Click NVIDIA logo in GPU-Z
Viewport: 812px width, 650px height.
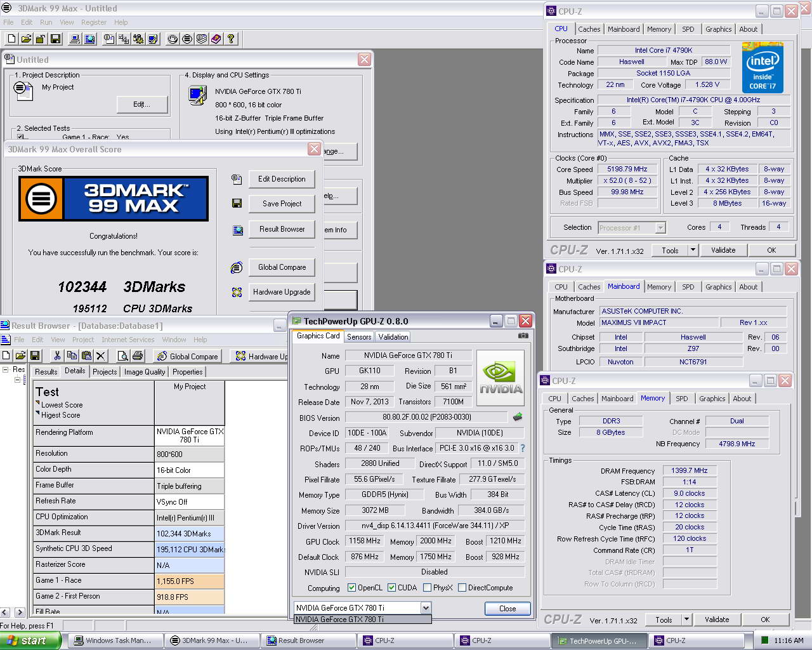[x=501, y=378]
